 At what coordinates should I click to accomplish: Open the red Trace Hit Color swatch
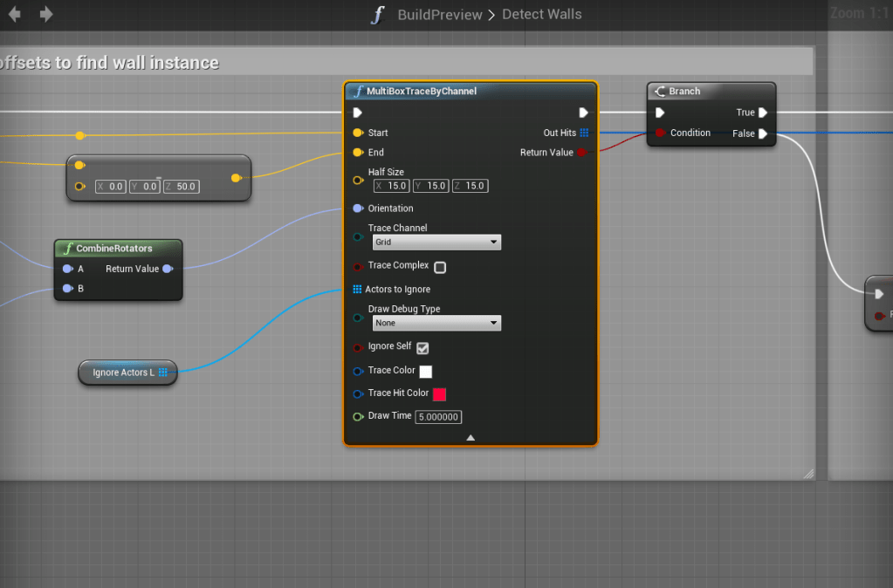coord(439,394)
